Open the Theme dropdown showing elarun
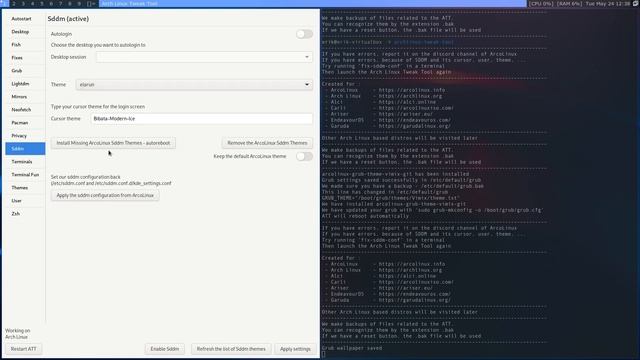 click(194, 84)
